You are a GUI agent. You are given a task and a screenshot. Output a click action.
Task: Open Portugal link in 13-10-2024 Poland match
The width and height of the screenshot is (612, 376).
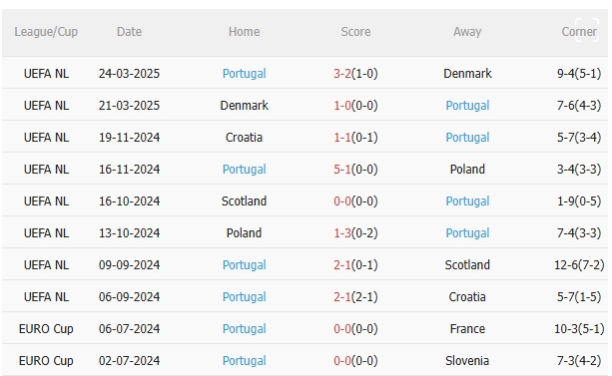click(x=467, y=233)
